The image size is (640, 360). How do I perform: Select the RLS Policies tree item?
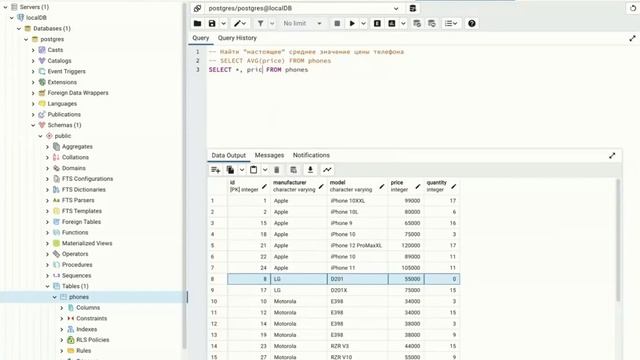(x=93, y=340)
